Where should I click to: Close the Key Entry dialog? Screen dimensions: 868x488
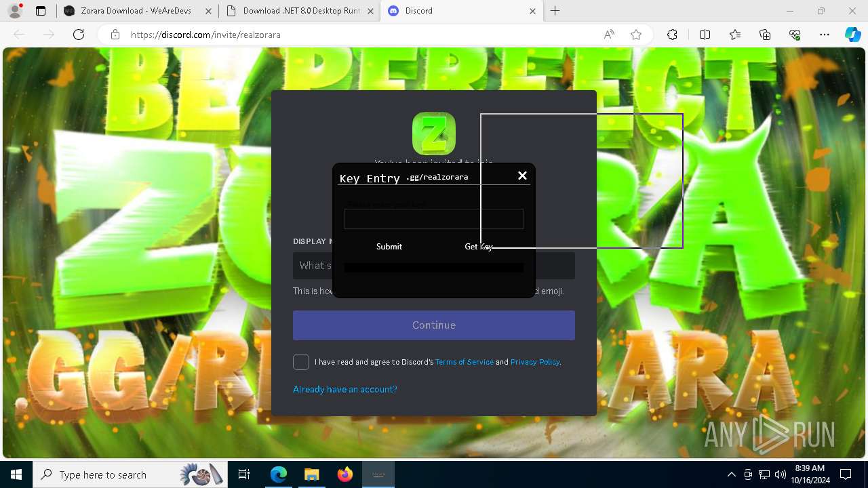click(522, 176)
